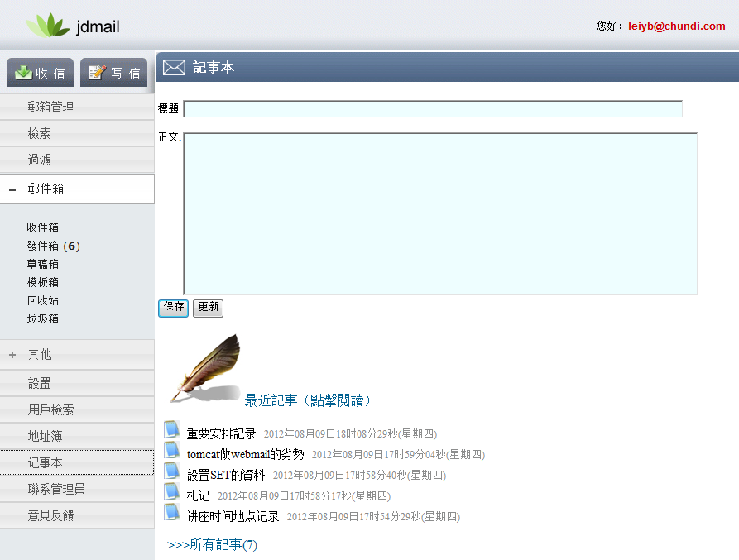Open 設置 in the sidebar
739x560 pixels.
click(77, 383)
